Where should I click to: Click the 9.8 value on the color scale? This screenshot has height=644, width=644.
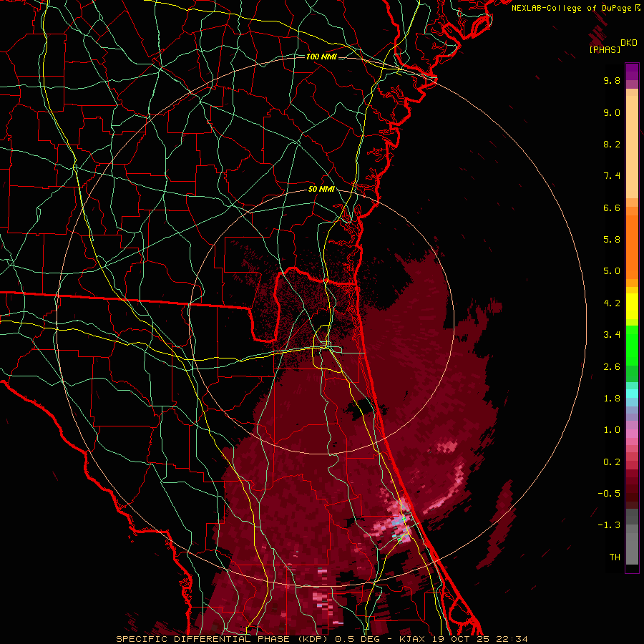coord(612,80)
